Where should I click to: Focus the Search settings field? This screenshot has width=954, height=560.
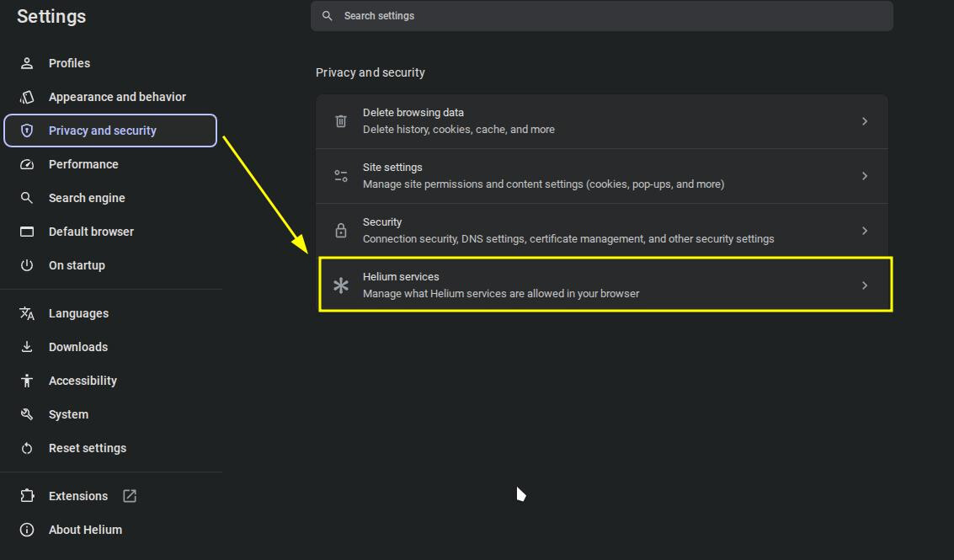coord(602,16)
